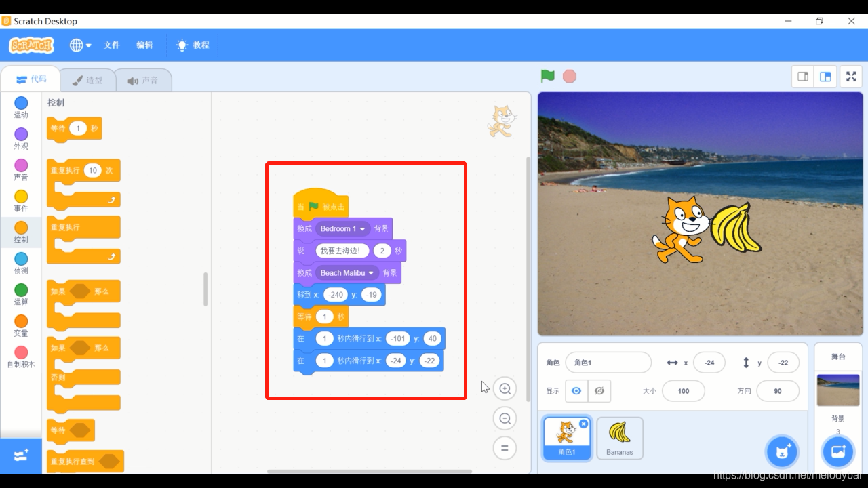
Task: Click the glide y value 40
Action: point(433,339)
